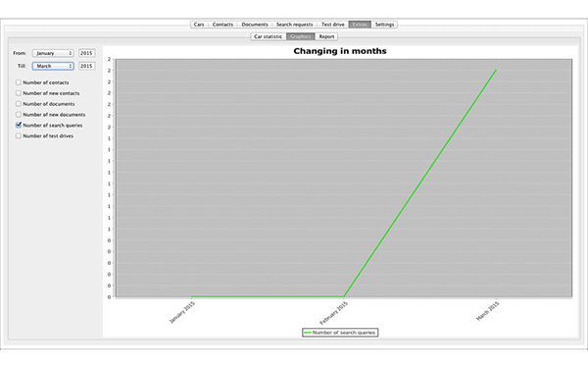Screen dimensions: 588x368
Task: Open the Till month dropdown
Action: click(53, 66)
